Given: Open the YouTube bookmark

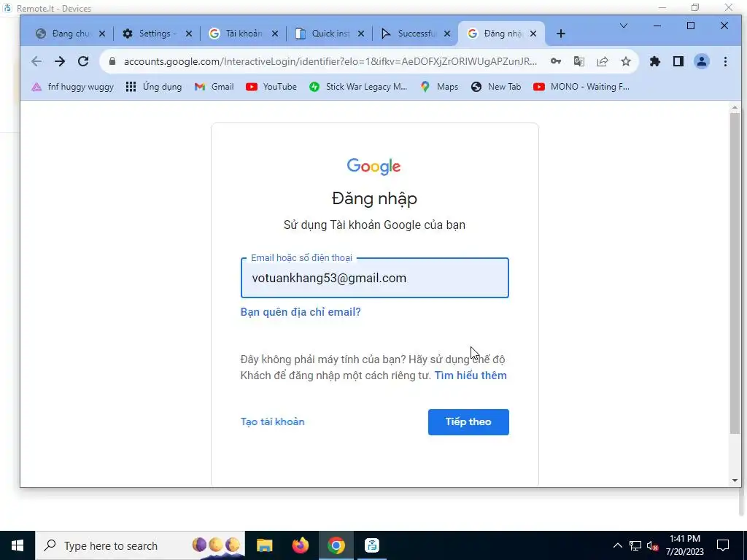Looking at the screenshot, I should point(271,87).
